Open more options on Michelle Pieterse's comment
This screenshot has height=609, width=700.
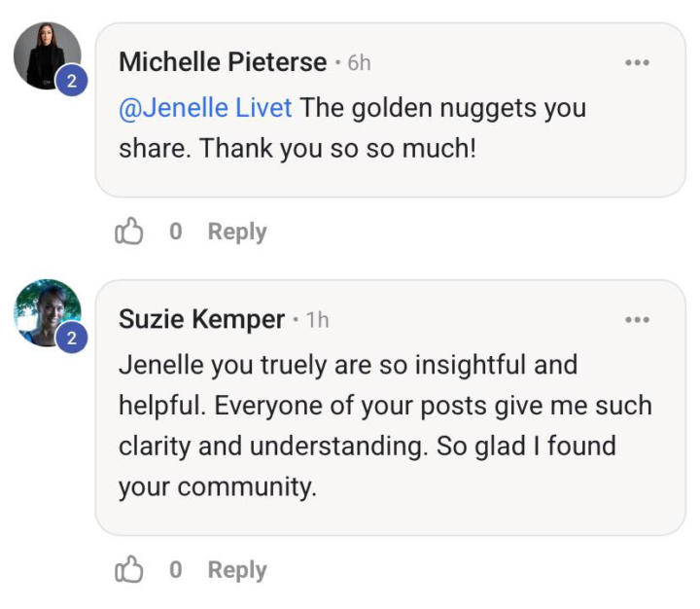pos(637,63)
